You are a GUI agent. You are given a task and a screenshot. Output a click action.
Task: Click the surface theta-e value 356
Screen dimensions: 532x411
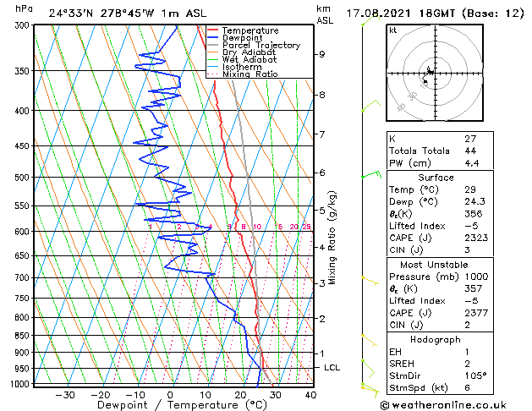pyautogui.click(x=474, y=214)
